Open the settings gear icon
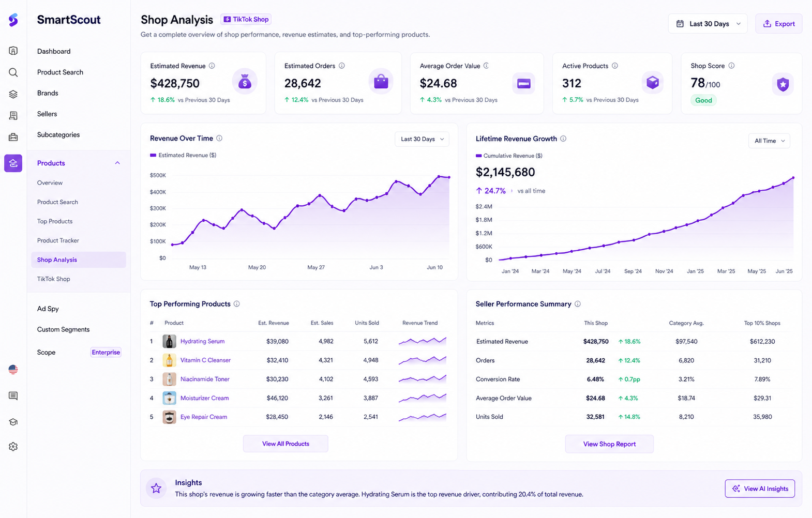This screenshot has width=812, height=518. coord(13,447)
